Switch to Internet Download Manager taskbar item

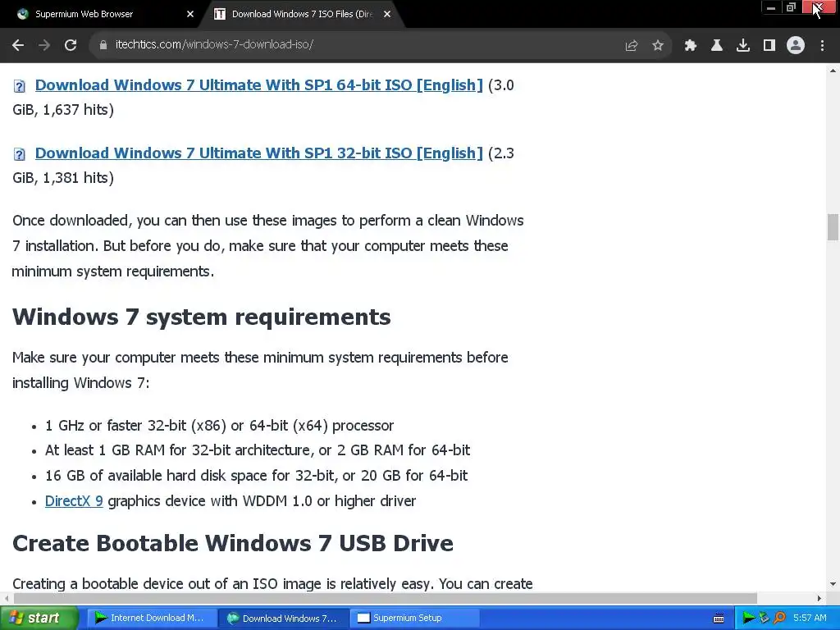coord(151,619)
